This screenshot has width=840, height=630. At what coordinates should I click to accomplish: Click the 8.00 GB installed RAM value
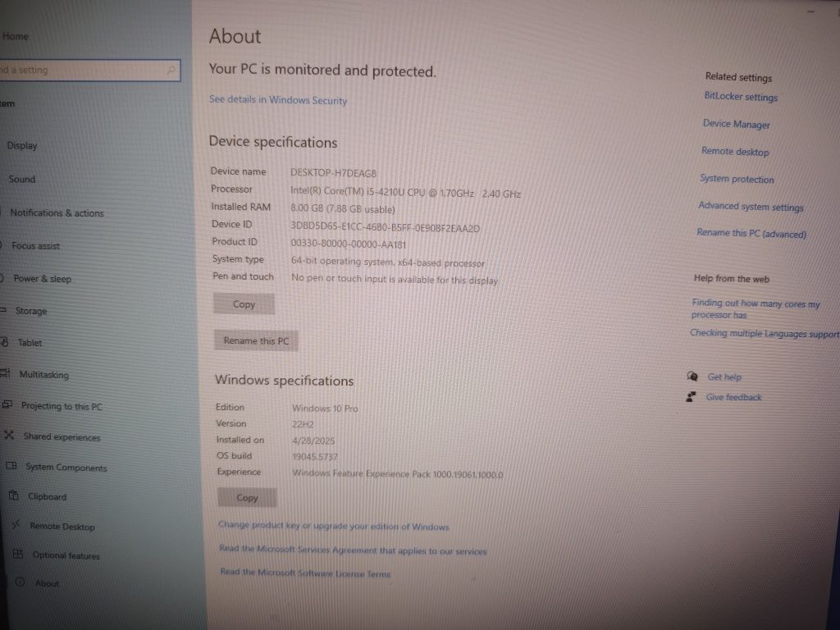pyautogui.click(x=343, y=209)
